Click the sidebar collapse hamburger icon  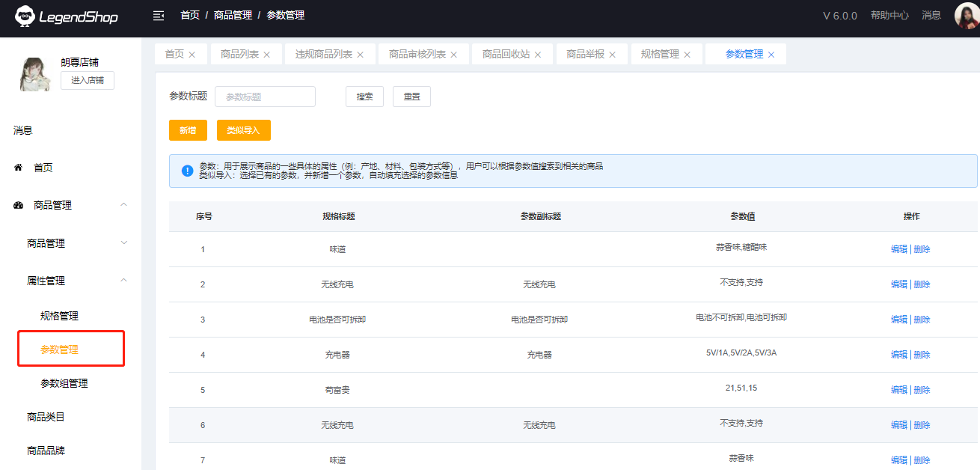(x=158, y=16)
